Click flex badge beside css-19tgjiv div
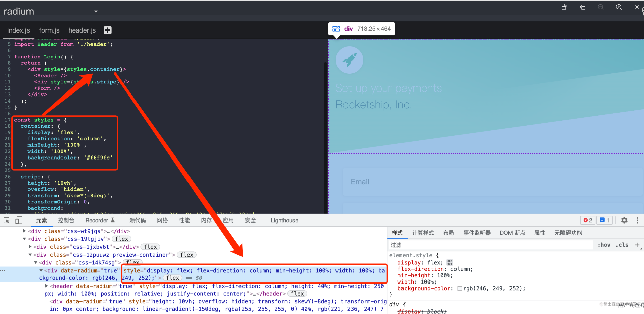Image resolution: width=644 pixels, height=314 pixels. [121, 239]
